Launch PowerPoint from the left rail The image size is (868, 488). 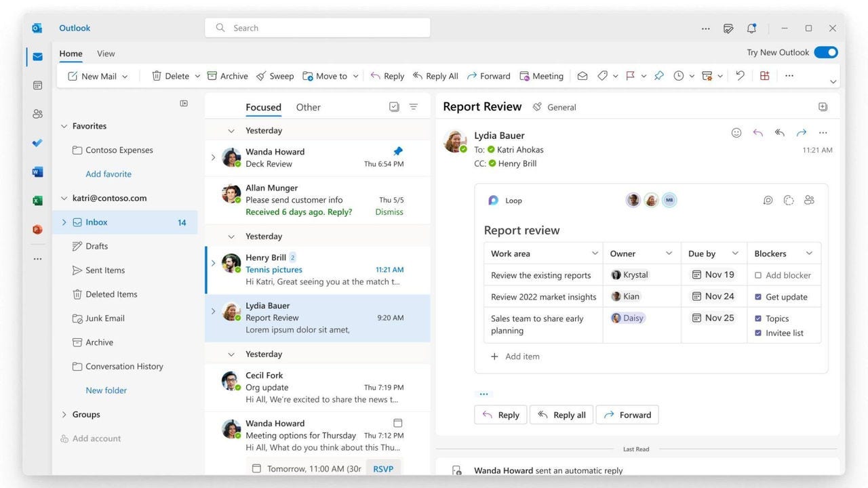(37, 230)
